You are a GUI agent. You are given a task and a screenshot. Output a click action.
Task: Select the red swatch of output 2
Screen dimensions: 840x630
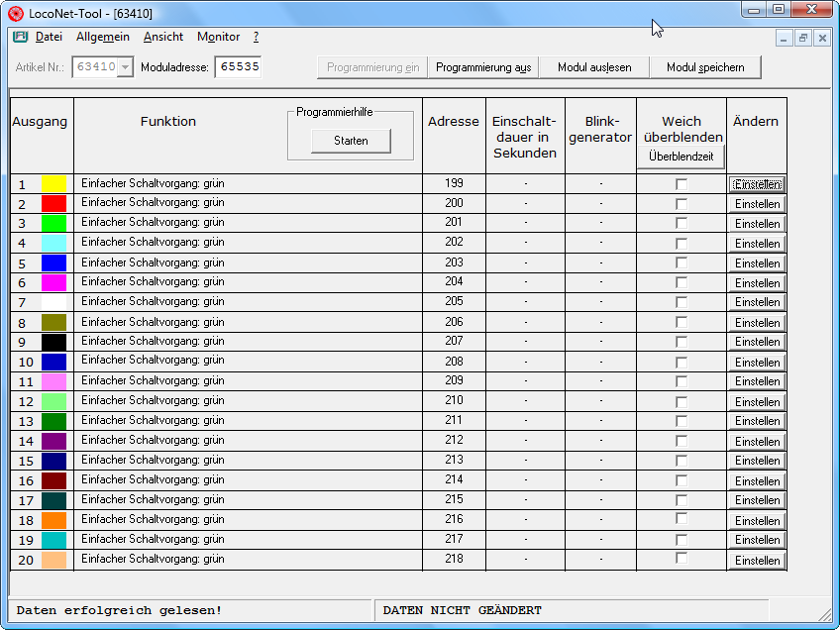point(54,204)
